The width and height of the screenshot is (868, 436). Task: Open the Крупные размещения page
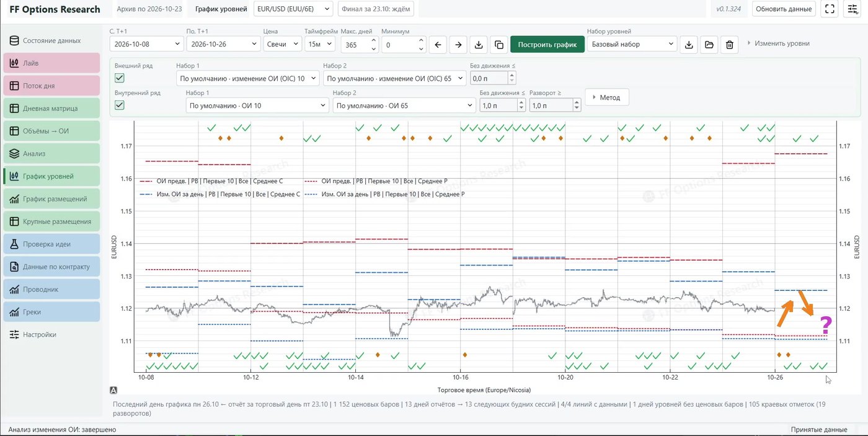click(51, 221)
